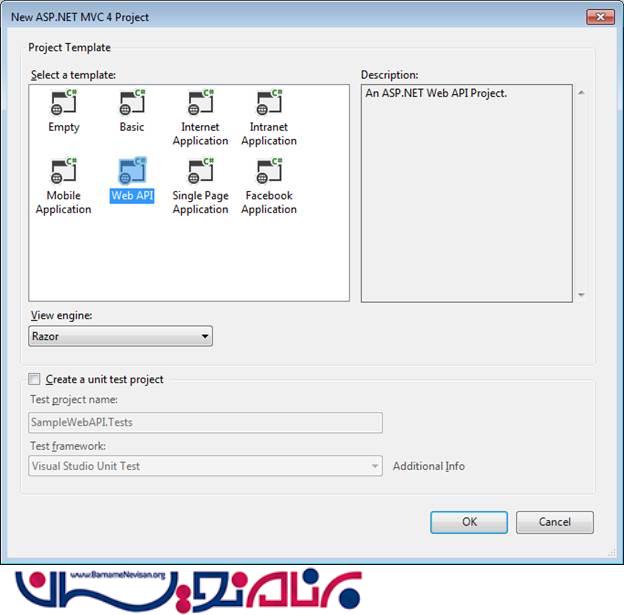Close the New ASP.NET MVC 4 Project dialog

600,17
